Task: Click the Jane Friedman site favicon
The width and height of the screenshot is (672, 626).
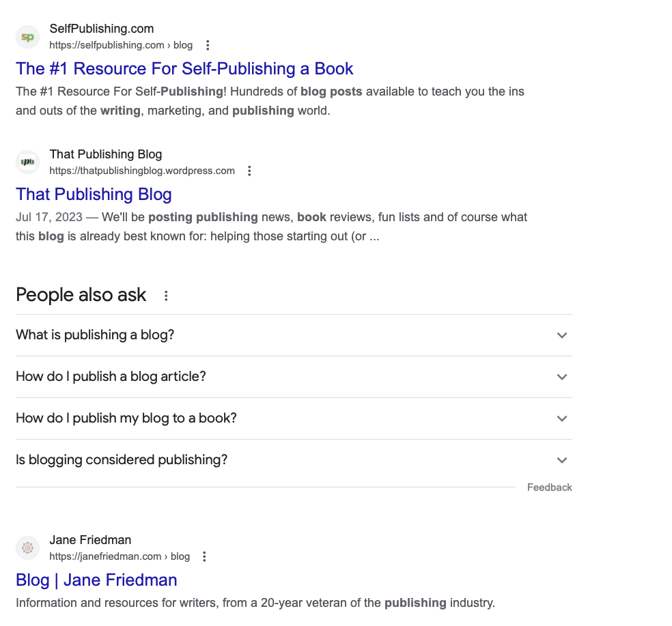Action: 28,548
